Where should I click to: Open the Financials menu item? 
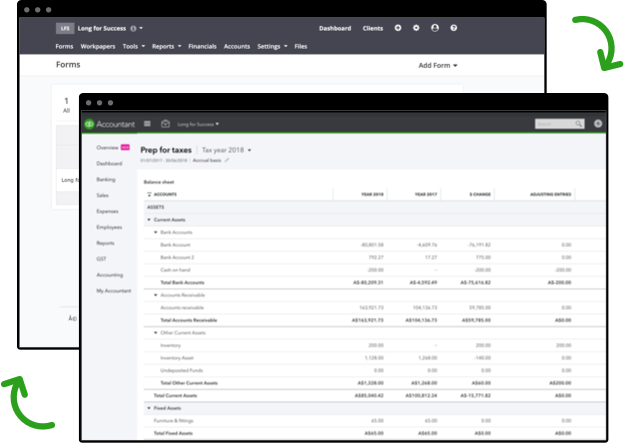pyautogui.click(x=202, y=46)
